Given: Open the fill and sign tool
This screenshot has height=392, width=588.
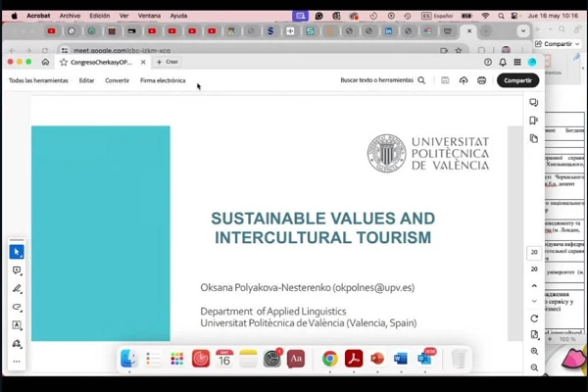Looking at the screenshot, I should click(x=17, y=344).
